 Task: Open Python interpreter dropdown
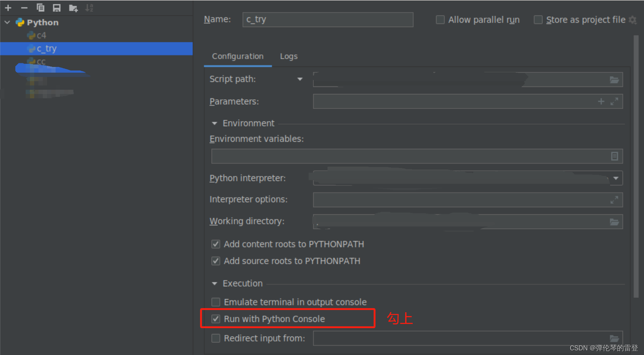point(616,178)
